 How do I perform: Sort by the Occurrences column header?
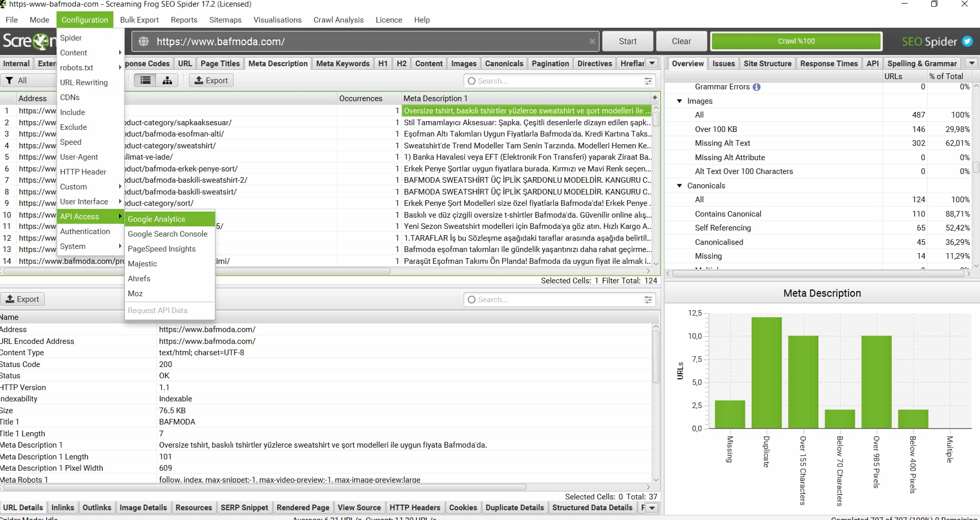[369, 99]
